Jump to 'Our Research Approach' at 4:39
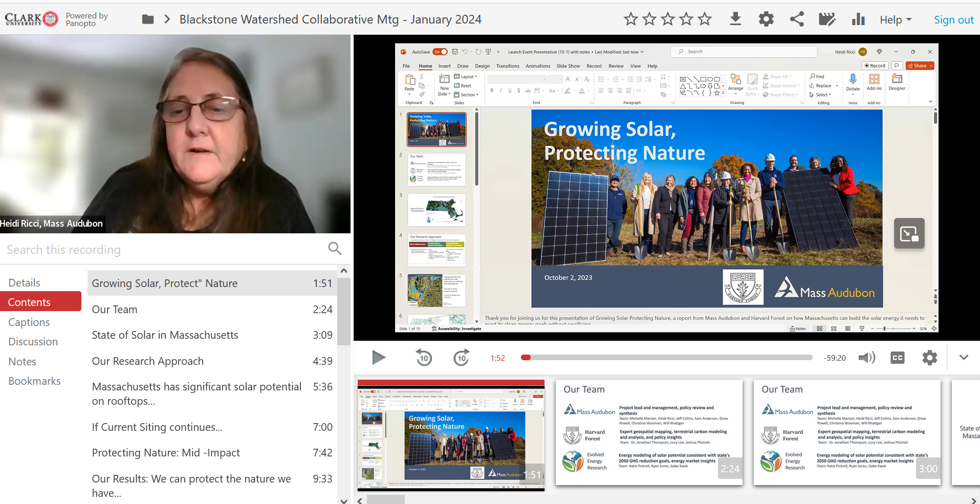Screen dimensions: 980x504 click(212, 361)
